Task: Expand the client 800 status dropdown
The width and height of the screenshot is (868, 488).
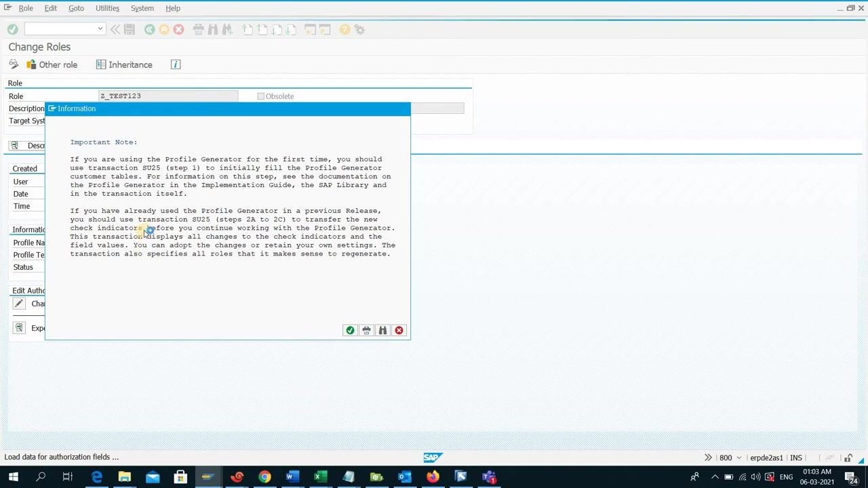Action: [739, 457]
